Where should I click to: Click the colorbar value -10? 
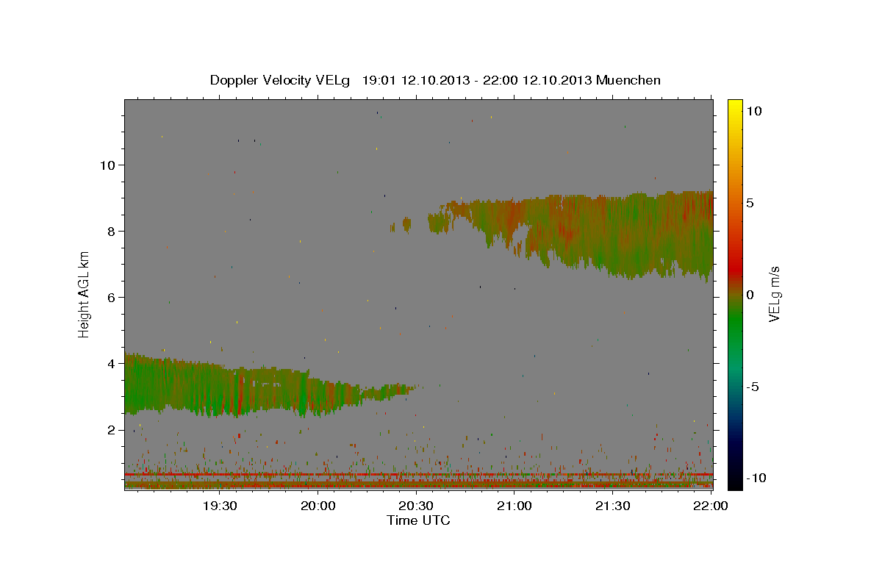click(x=756, y=478)
